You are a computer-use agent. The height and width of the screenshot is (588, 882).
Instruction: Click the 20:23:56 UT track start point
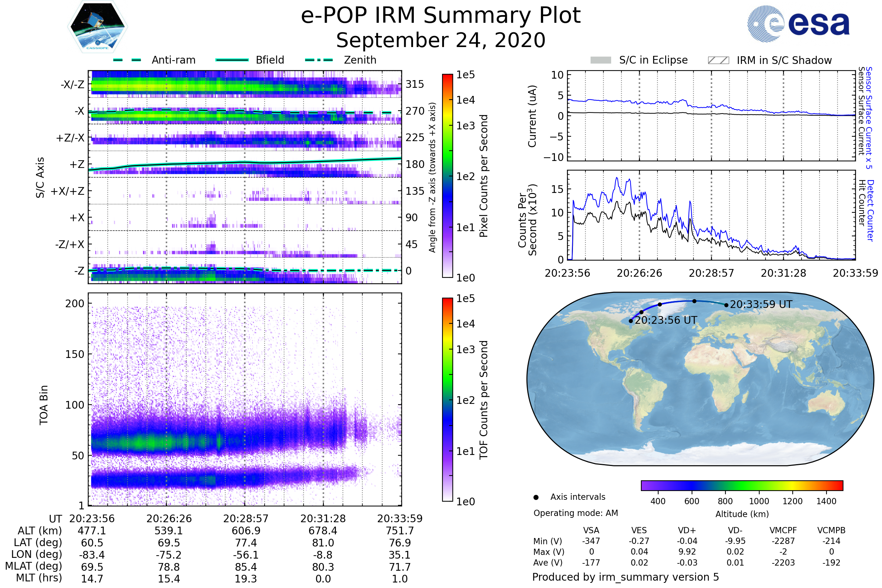(631, 321)
